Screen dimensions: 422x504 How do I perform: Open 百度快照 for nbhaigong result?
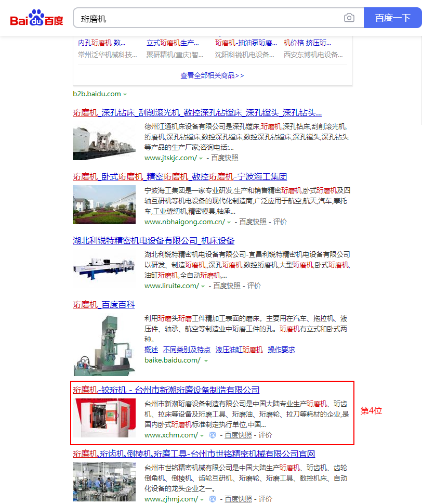click(x=253, y=222)
